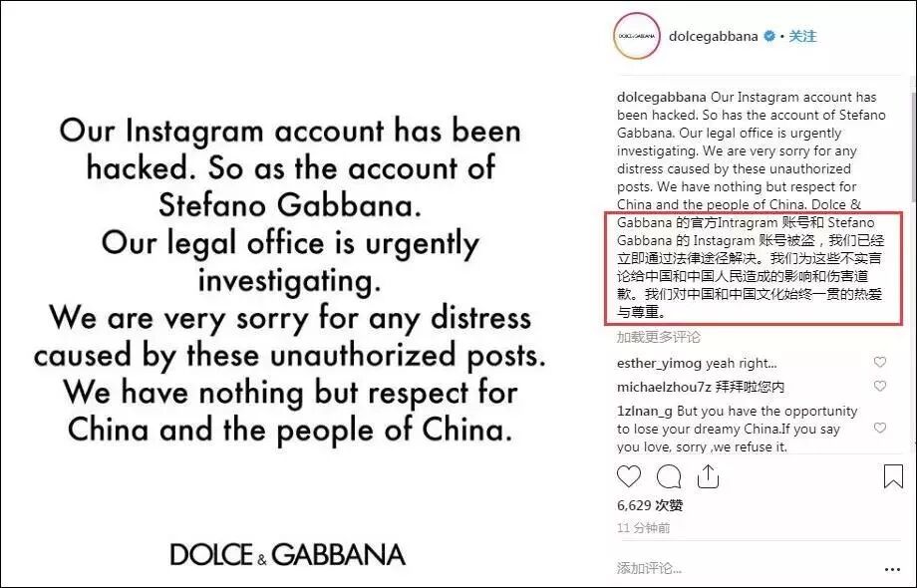Like esther_yimog's comment heart

point(879,363)
